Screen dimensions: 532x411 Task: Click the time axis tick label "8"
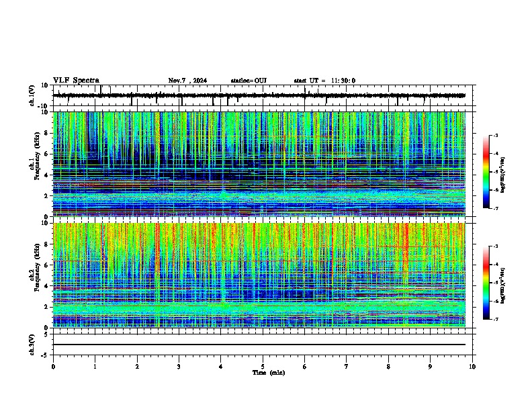388,367
